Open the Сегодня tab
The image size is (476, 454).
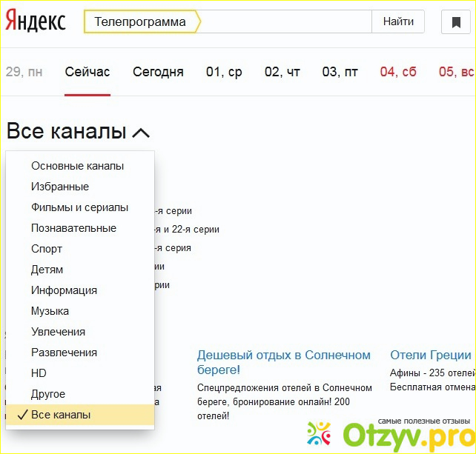point(158,72)
